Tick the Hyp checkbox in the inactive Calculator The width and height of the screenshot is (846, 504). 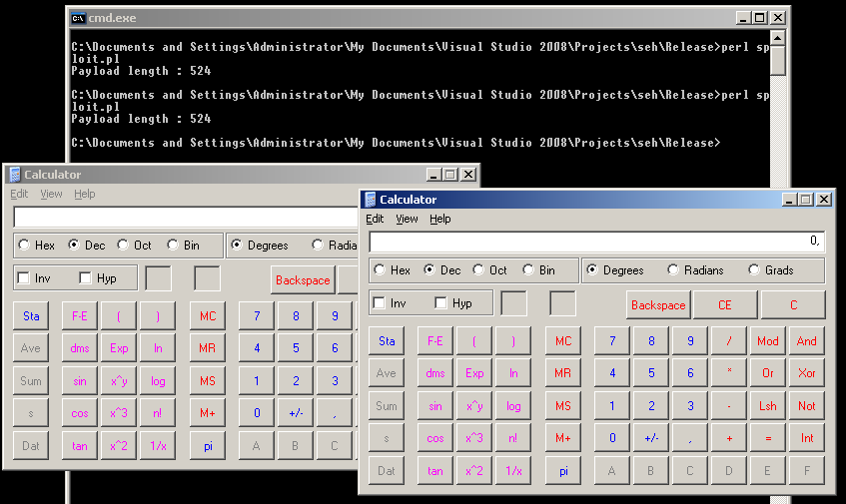(85, 278)
